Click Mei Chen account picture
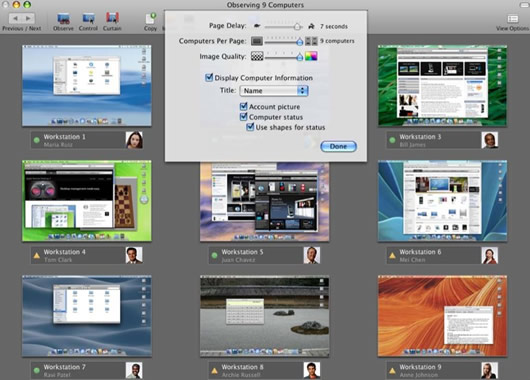Screen dimensions: 530x380 pyautogui.click(x=489, y=255)
